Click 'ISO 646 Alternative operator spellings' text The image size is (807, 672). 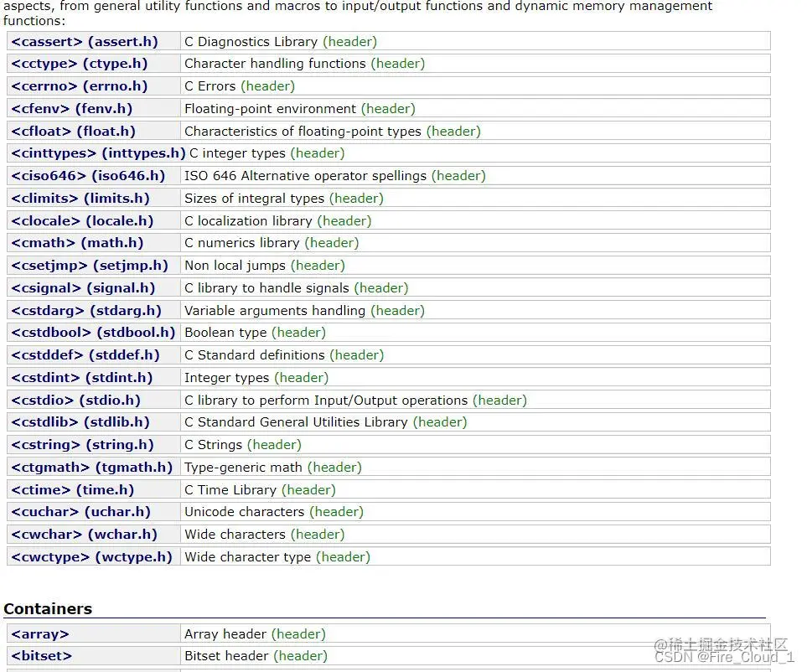(x=306, y=175)
